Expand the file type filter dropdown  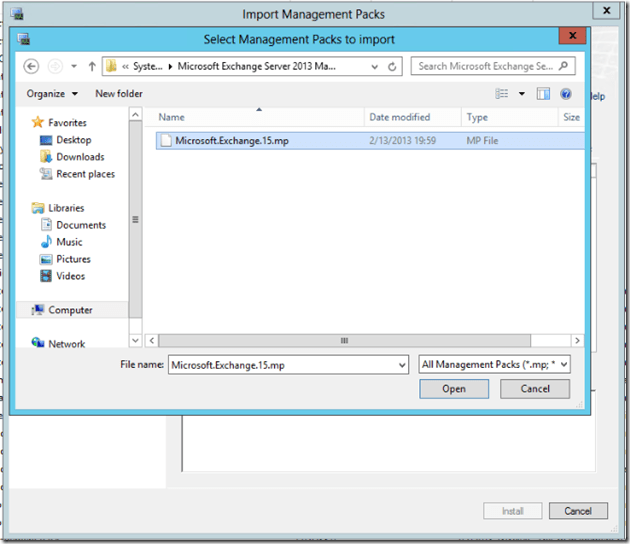click(564, 365)
